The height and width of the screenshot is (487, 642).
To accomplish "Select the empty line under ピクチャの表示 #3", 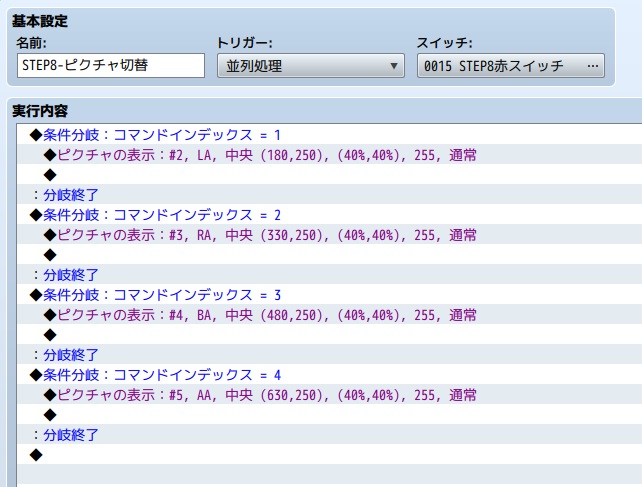I will coord(330,255).
